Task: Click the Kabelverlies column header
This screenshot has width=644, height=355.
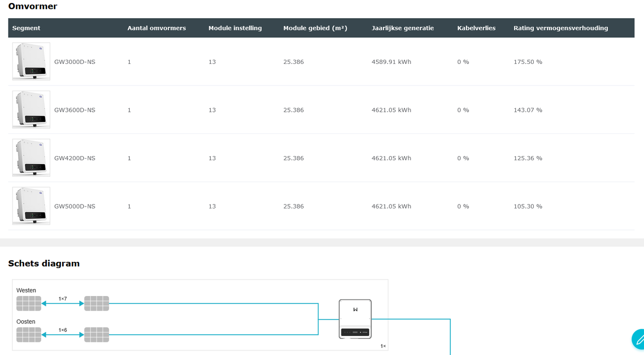Action: coord(476,28)
